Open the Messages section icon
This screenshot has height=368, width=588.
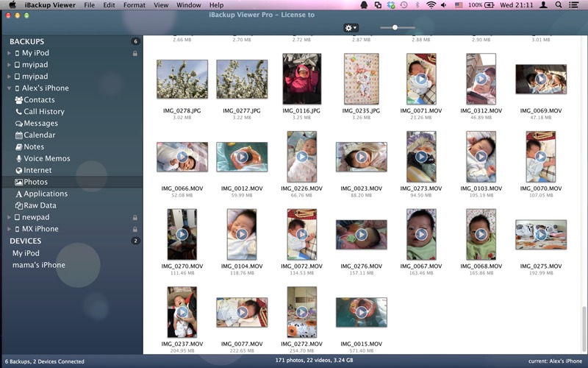pyautogui.click(x=18, y=124)
